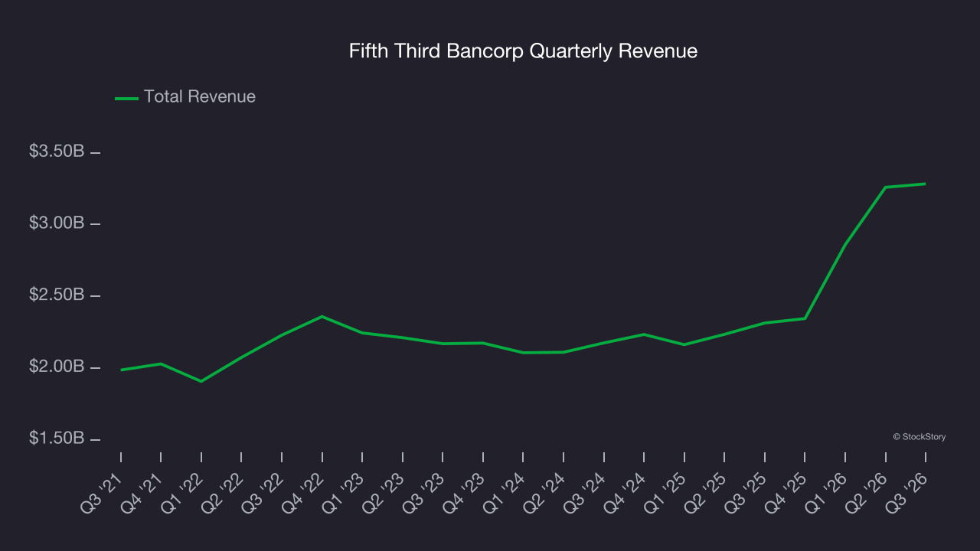Screen dimensions: 980x551
Task: Click the green Total Revenue legend swatch
Action: (x=126, y=98)
